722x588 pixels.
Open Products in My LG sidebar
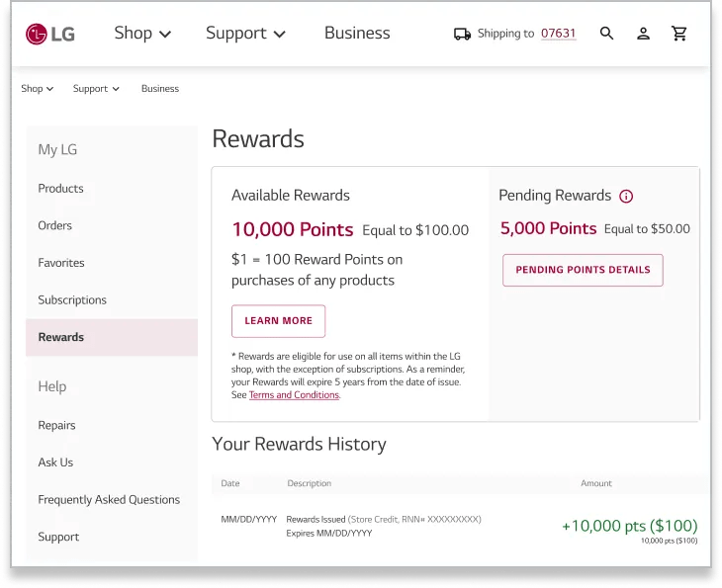(x=60, y=188)
